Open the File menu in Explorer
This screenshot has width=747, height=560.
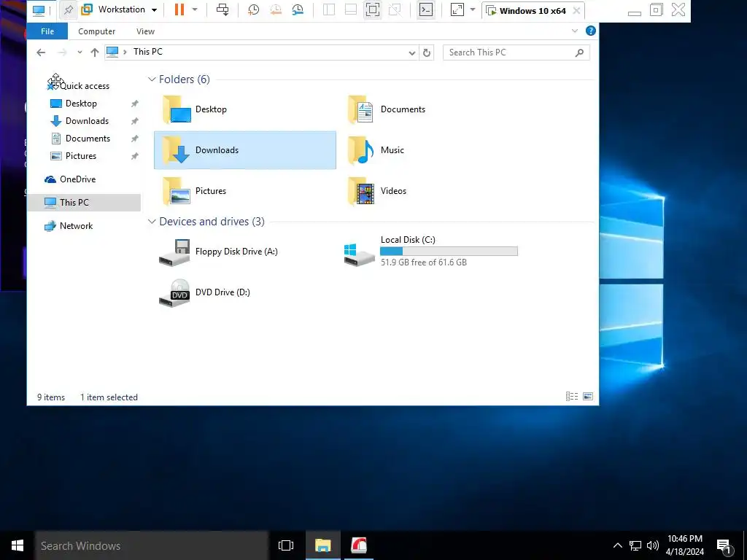point(47,31)
